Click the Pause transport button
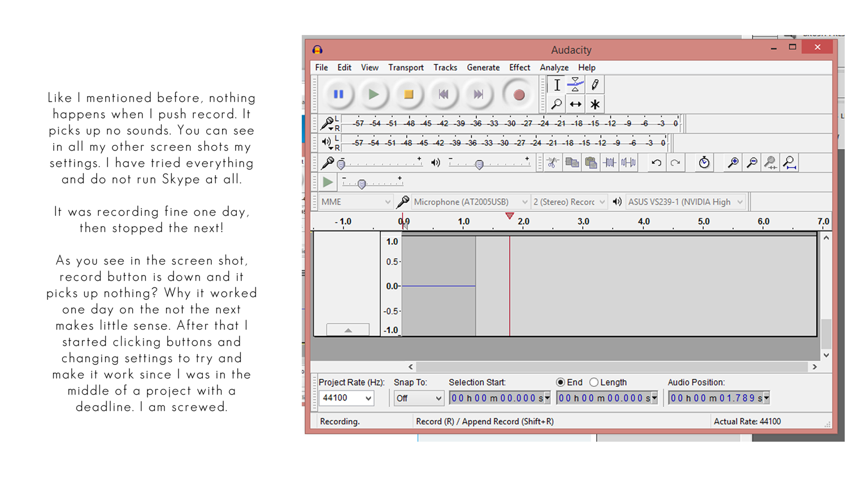 [338, 94]
